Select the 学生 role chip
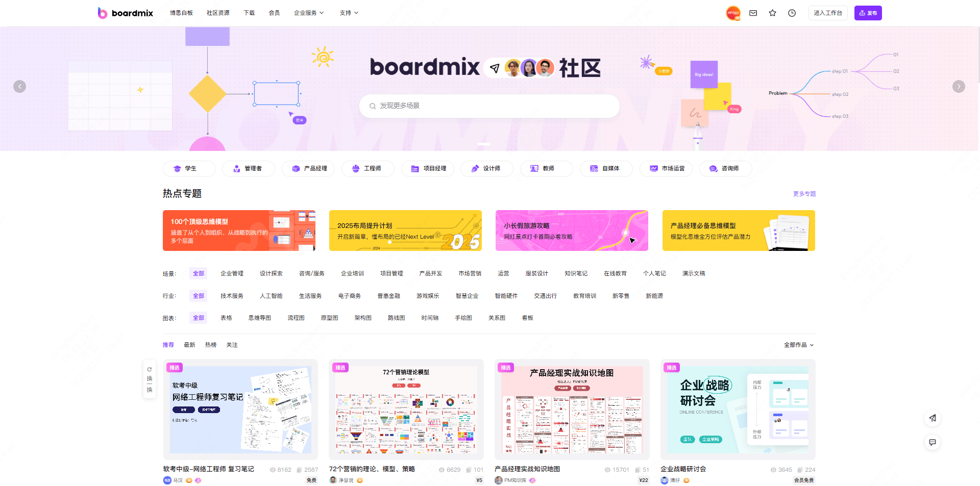980x486 pixels. [x=189, y=168]
